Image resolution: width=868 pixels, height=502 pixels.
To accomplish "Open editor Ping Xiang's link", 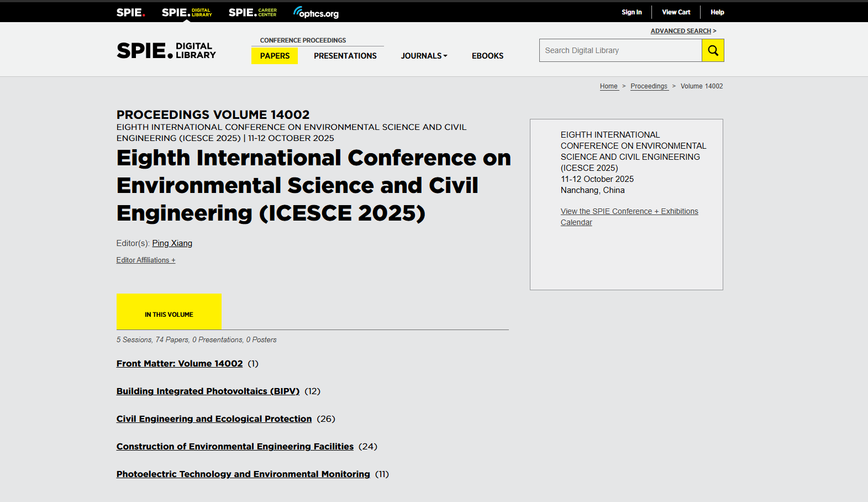I will [172, 243].
